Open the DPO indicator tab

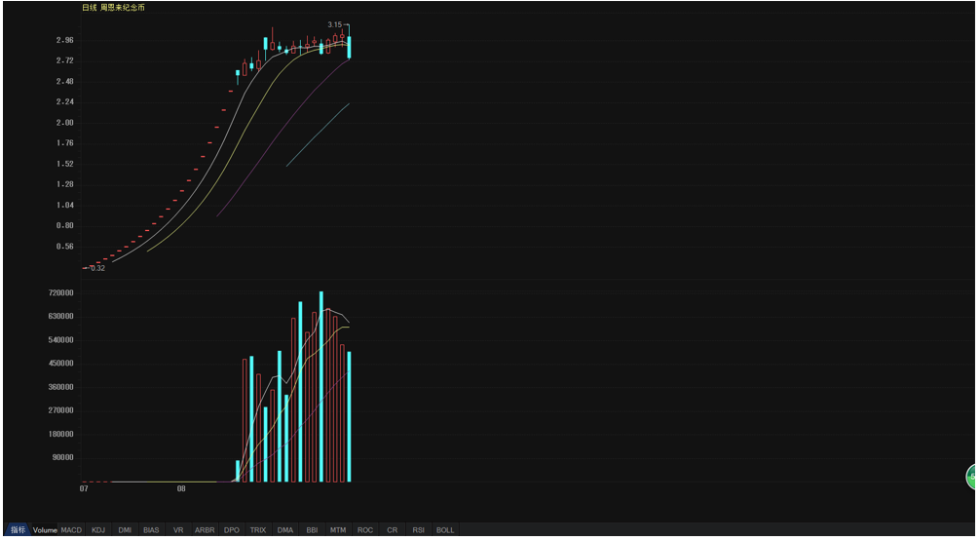point(231,530)
